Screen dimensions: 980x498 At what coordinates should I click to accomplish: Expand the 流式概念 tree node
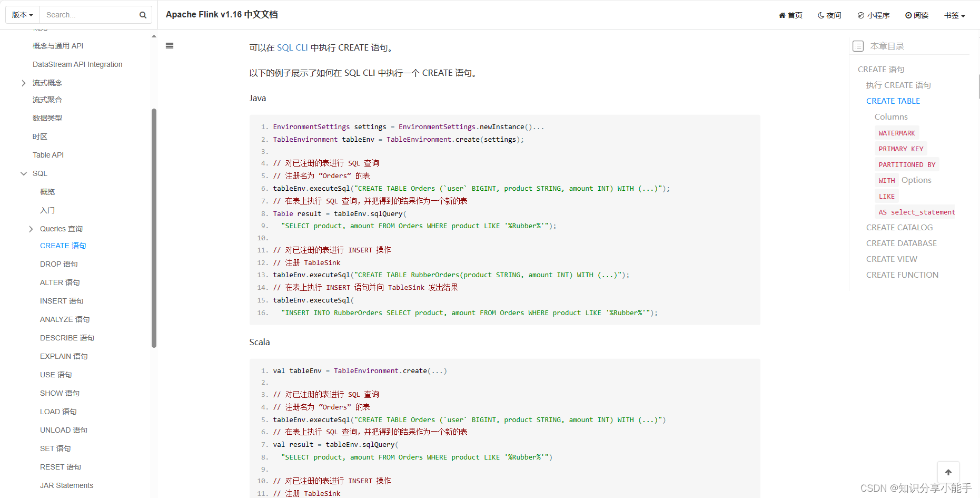pos(24,83)
